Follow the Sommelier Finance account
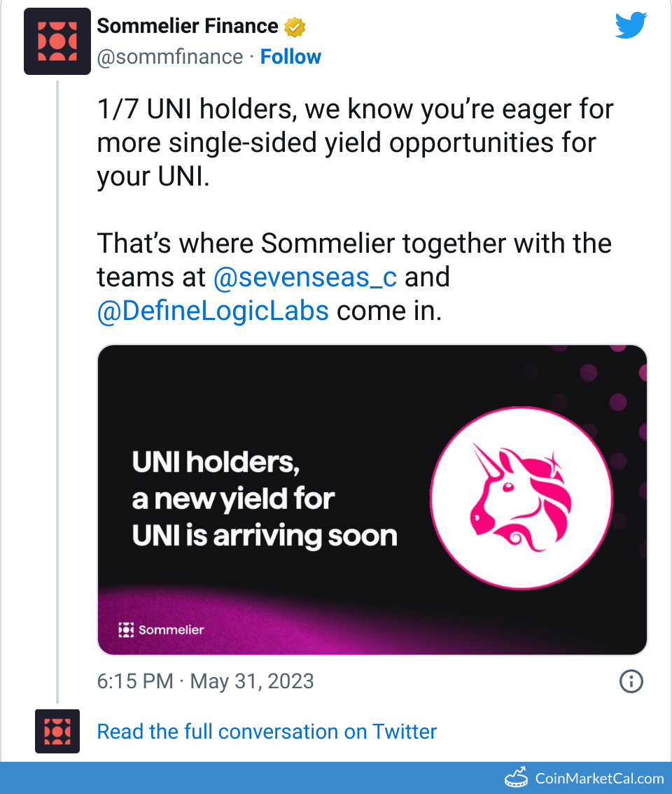This screenshot has width=672, height=794. pos(290,57)
